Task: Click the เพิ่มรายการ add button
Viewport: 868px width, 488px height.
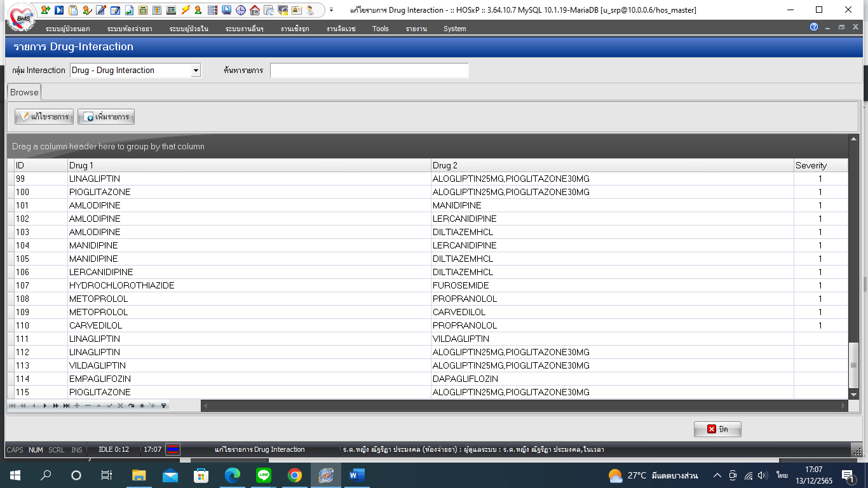Action: [x=106, y=117]
